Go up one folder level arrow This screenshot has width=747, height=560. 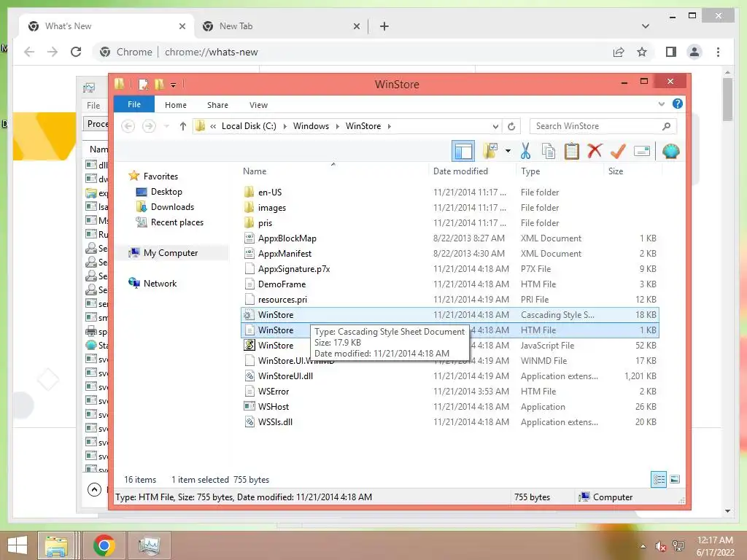pos(182,126)
